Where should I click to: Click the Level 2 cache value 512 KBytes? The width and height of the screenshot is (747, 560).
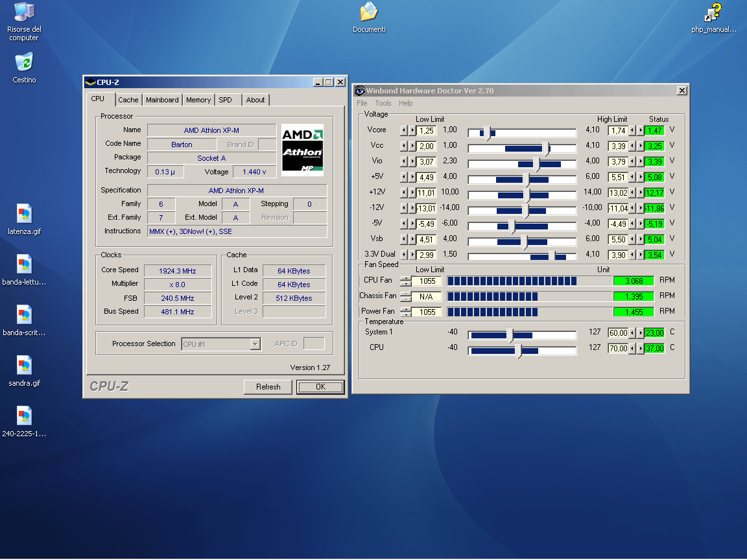[294, 298]
